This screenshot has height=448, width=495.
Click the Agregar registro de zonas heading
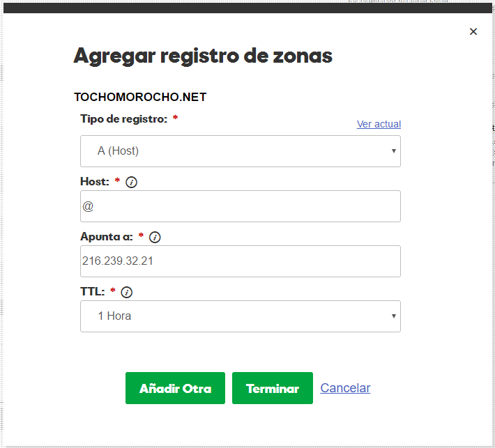click(x=203, y=56)
